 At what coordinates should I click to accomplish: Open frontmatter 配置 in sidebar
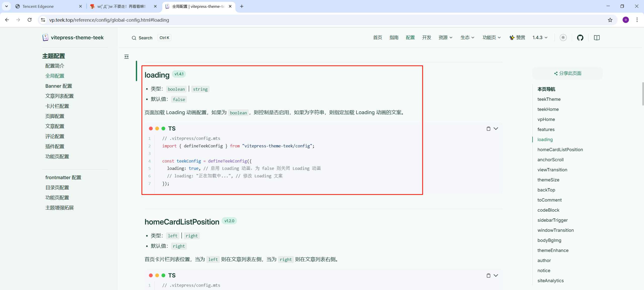63,177
